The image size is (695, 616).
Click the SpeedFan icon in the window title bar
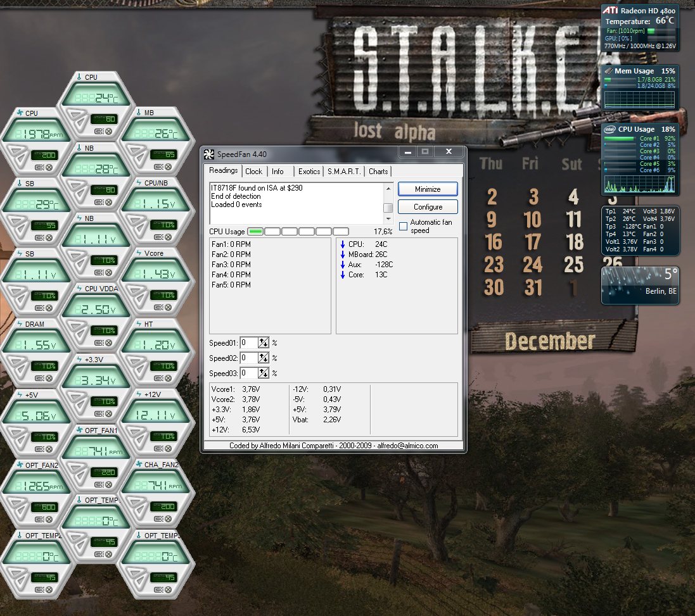209,154
